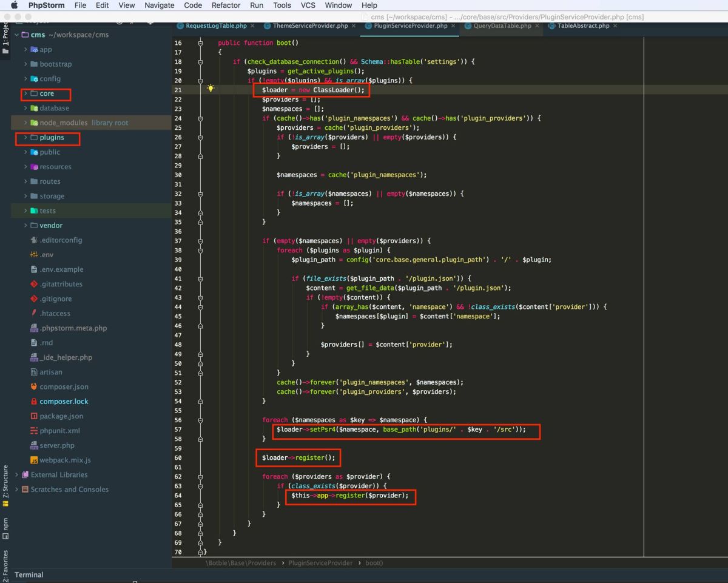Click PluginServiceProvider in the breadcrumb
Viewport: 728px width, 583px height.
coord(320,563)
